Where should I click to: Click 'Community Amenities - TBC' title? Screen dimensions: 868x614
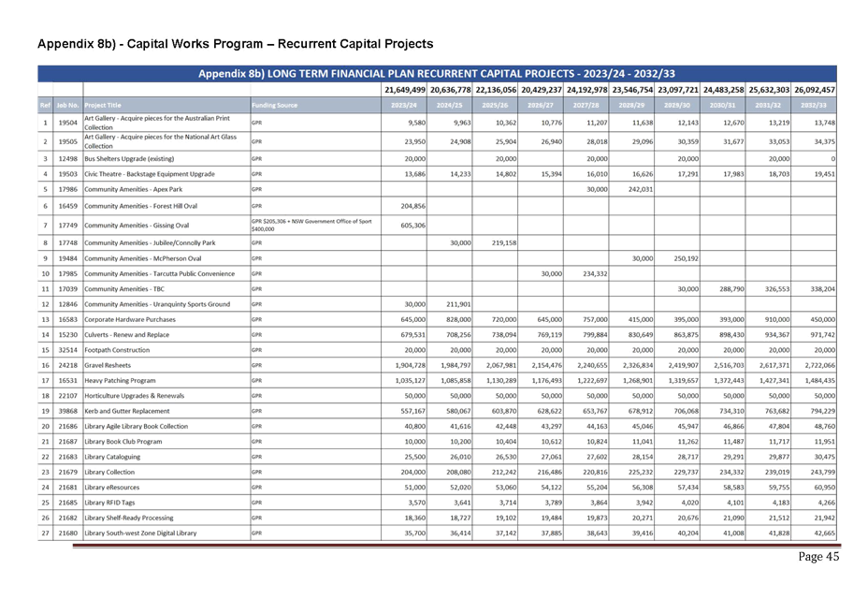(x=124, y=288)
